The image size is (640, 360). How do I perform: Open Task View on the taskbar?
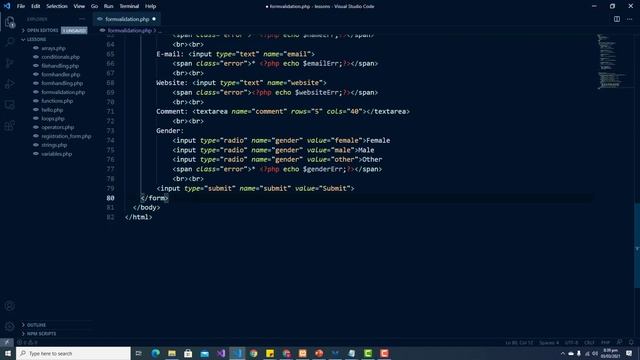(139, 353)
